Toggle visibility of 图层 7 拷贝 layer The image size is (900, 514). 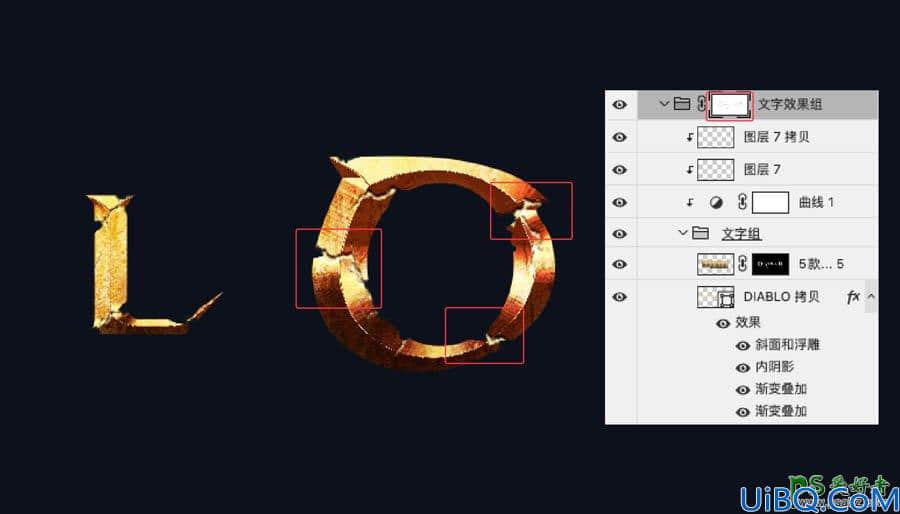click(619, 137)
